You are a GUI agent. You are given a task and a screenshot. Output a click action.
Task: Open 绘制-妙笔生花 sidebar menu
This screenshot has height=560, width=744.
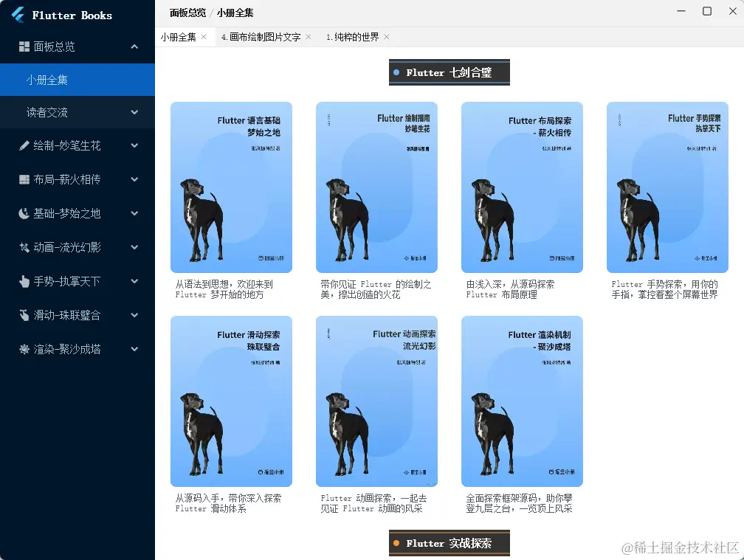click(x=77, y=145)
